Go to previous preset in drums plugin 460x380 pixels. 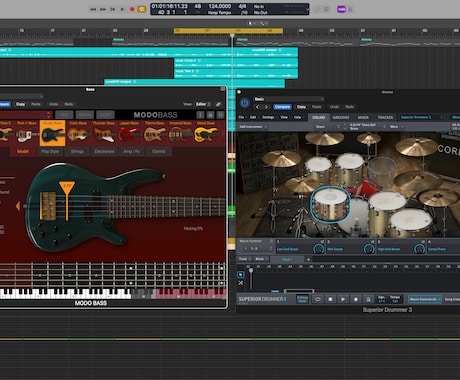pyautogui.click(x=258, y=107)
